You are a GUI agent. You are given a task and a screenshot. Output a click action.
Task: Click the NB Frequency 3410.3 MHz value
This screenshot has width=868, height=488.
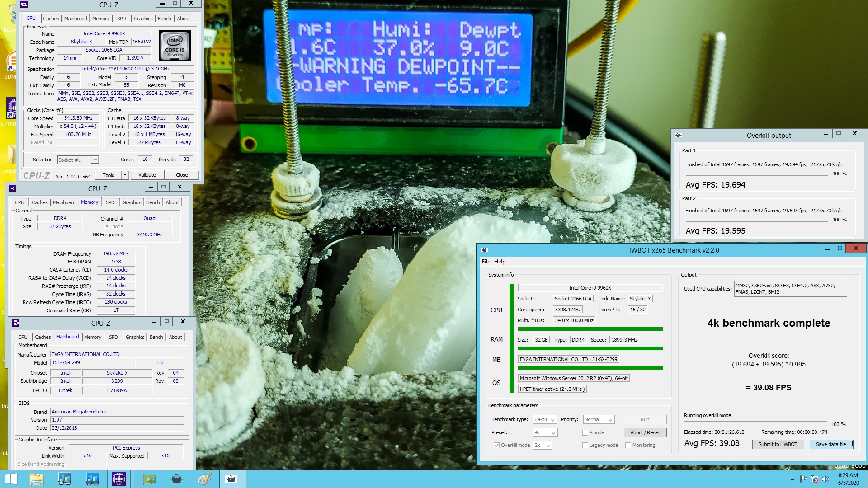[150, 235]
